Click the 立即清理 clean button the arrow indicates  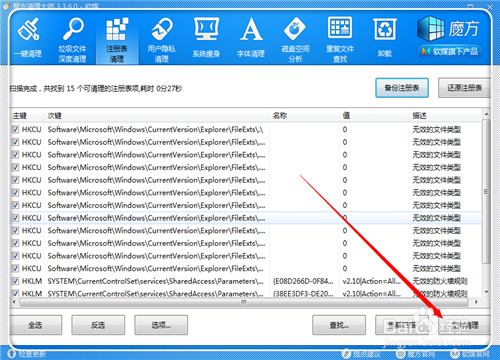click(x=464, y=325)
